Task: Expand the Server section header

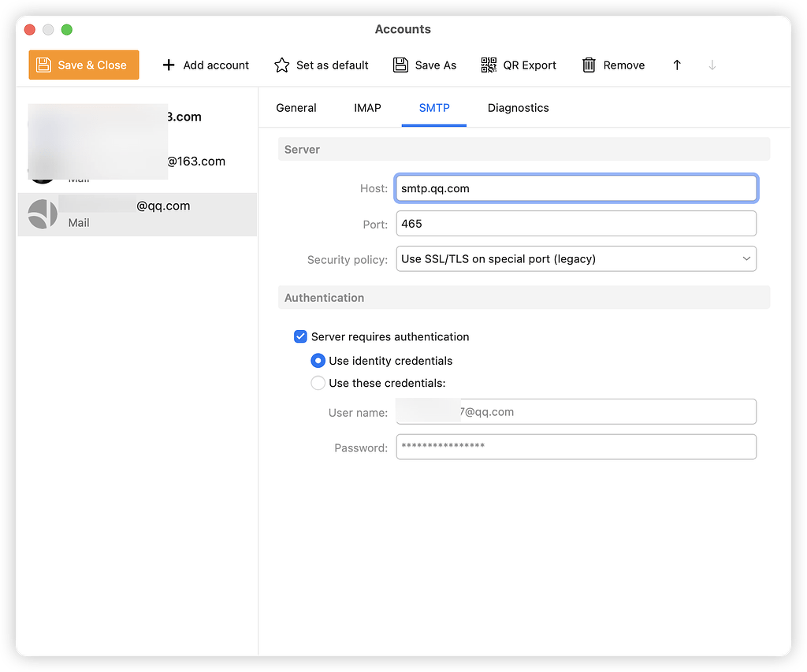Action: coord(302,149)
